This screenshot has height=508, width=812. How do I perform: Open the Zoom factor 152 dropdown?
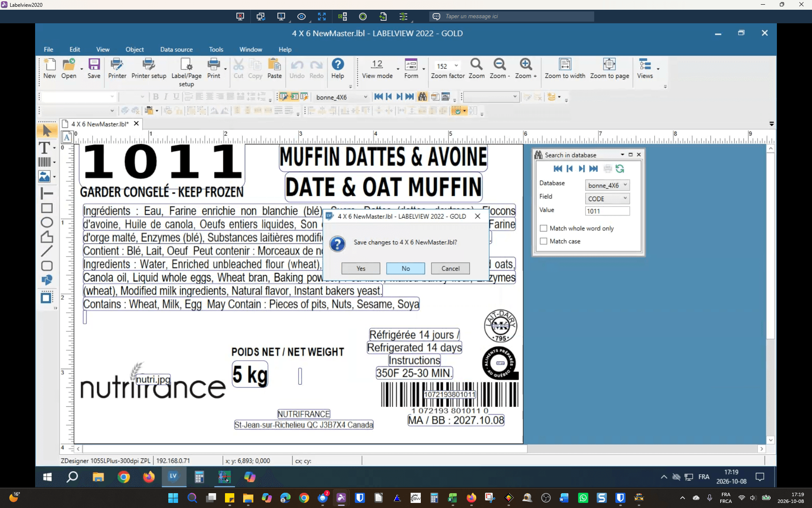[456, 66]
